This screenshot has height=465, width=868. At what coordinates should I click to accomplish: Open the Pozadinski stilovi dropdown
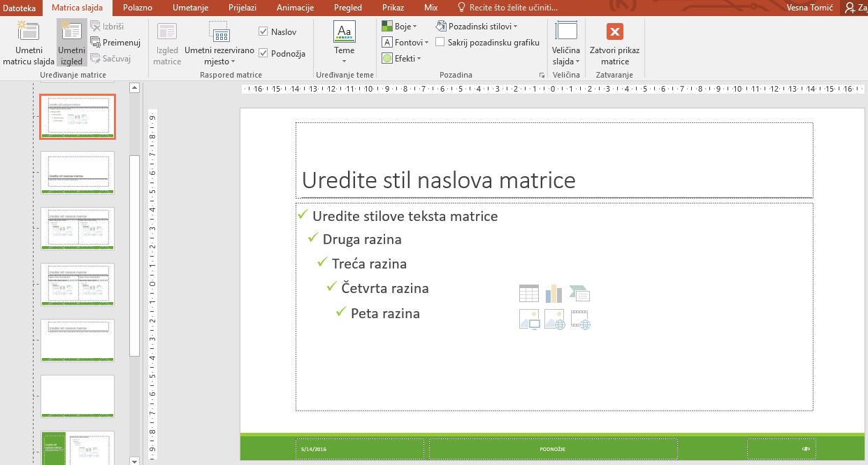coord(477,27)
